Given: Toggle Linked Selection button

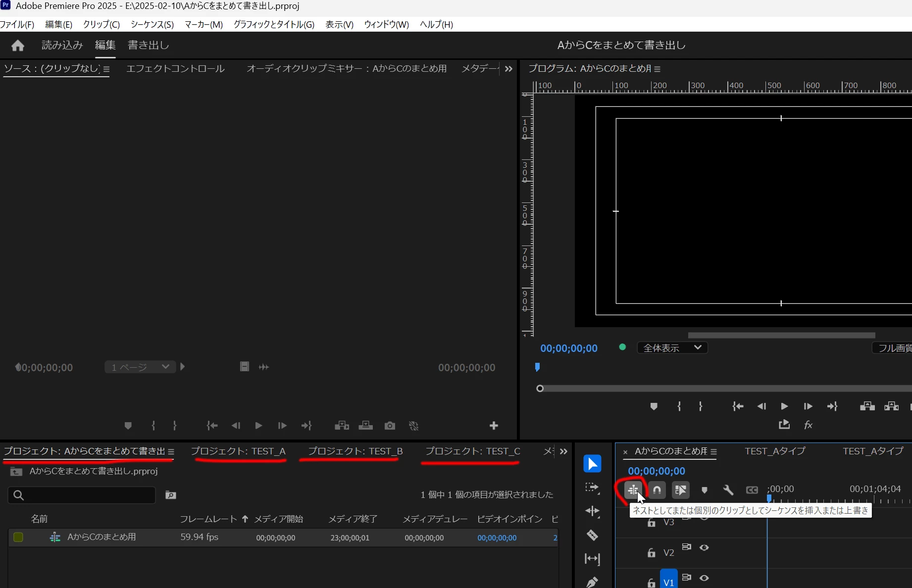Looking at the screenshot, I should tap(681, 490).
